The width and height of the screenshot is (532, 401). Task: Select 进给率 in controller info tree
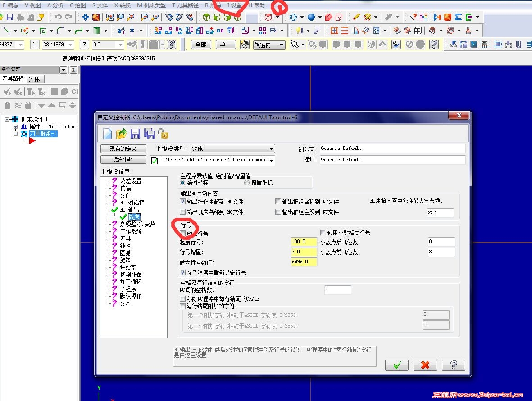pos(128,267)
